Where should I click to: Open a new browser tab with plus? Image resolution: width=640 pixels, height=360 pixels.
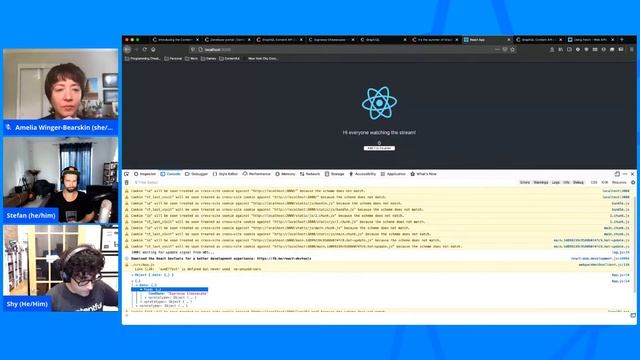pos(622,40)
